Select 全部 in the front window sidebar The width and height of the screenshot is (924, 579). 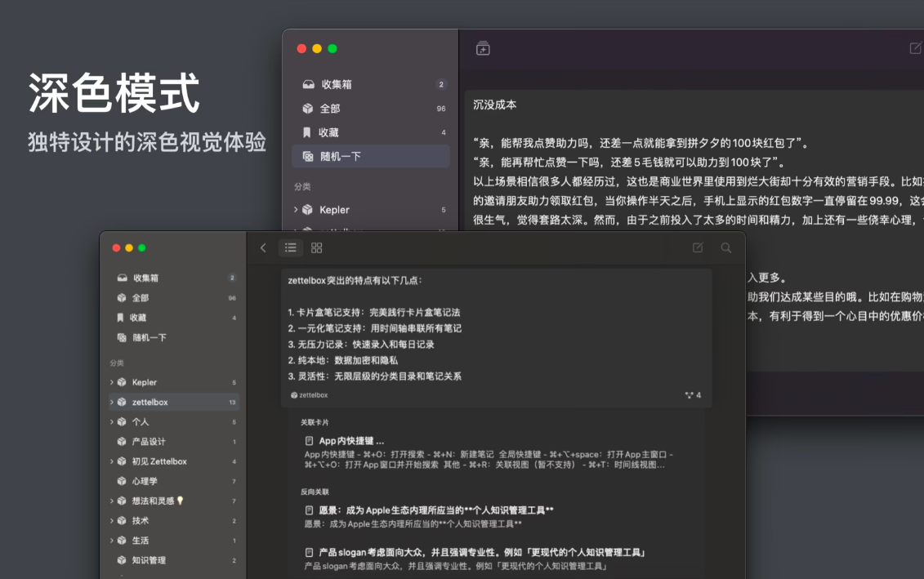pyautogui.click(x=142, y=298)
